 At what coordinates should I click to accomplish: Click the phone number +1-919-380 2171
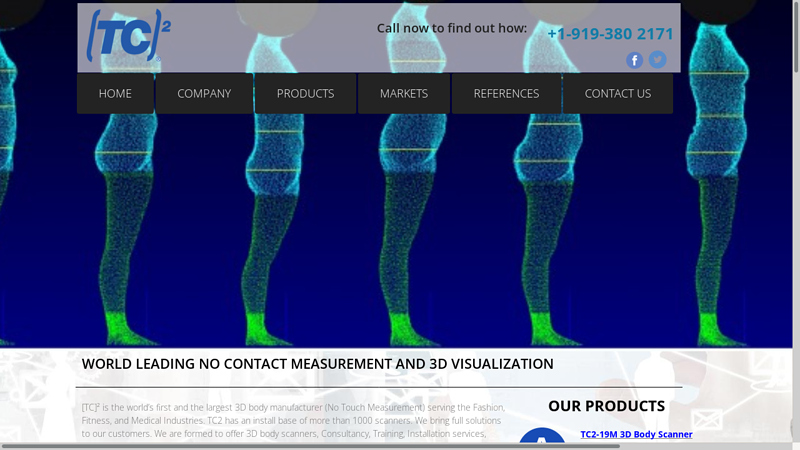coord(610,34)
